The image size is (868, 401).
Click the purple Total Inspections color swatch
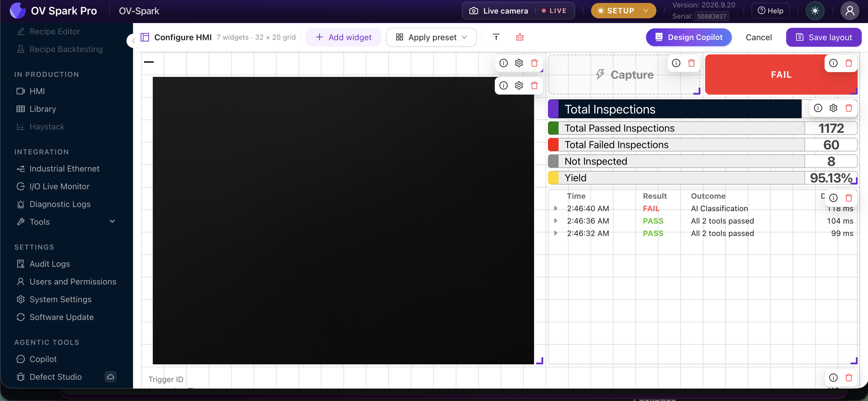point(553,109)
